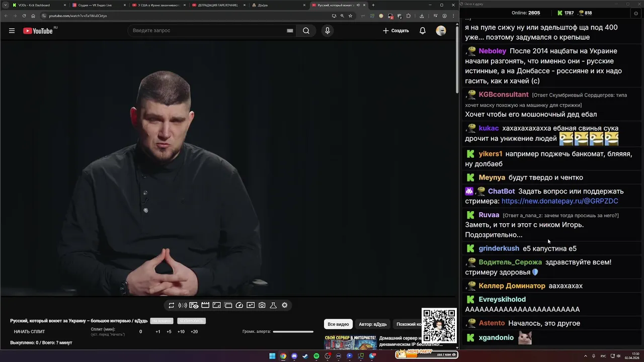644x362 pixels.
Task: Open donatepay link in chat
Action: point(559,201)
